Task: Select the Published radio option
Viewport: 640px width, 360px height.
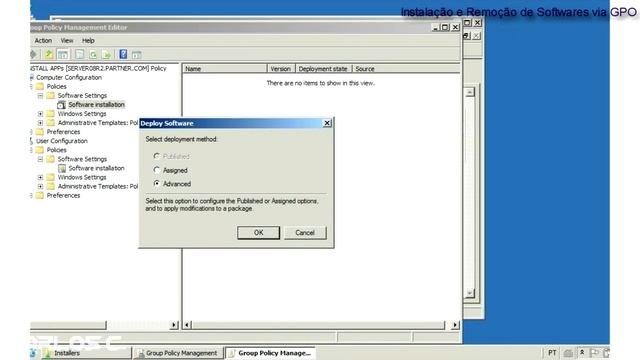Action: [x=157, y=156]
